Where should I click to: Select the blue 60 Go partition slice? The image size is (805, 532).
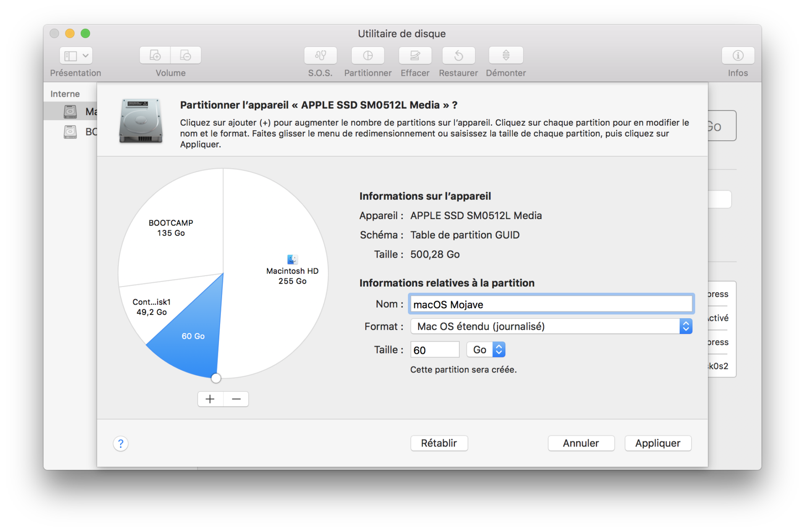coord(193,336)
